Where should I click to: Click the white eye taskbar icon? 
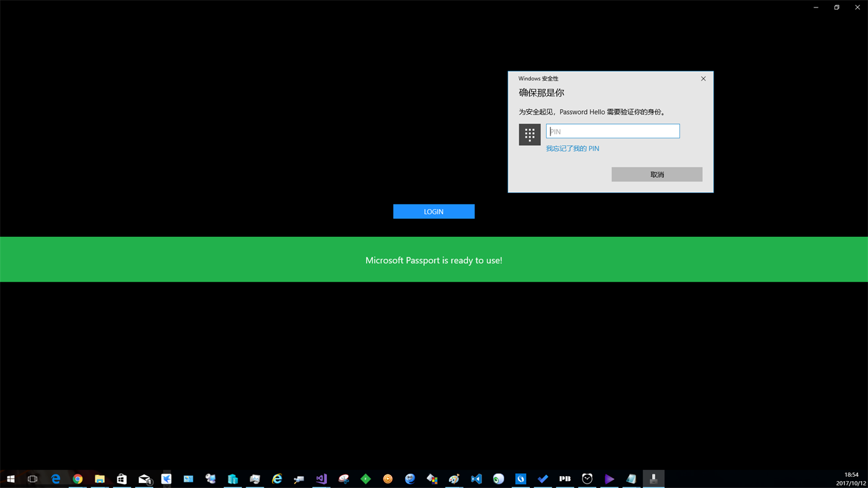[x=499, y=479]
